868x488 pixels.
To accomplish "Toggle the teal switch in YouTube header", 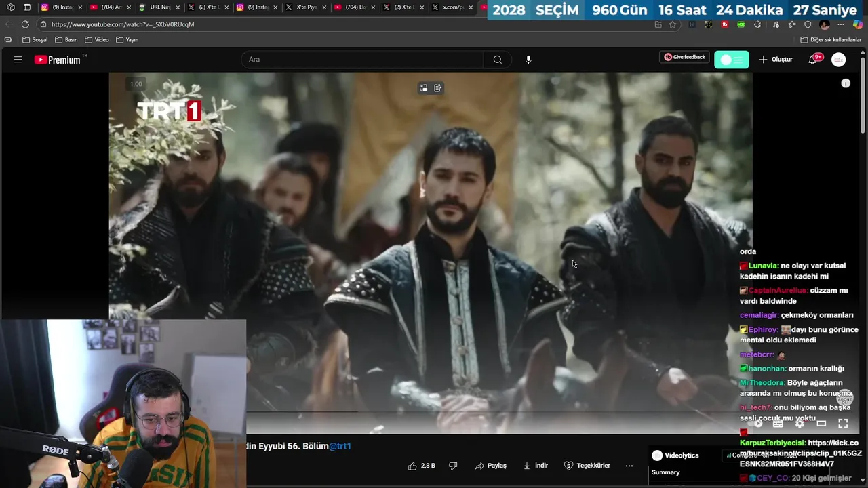I will pyautogui.click(x=732, y=60).
